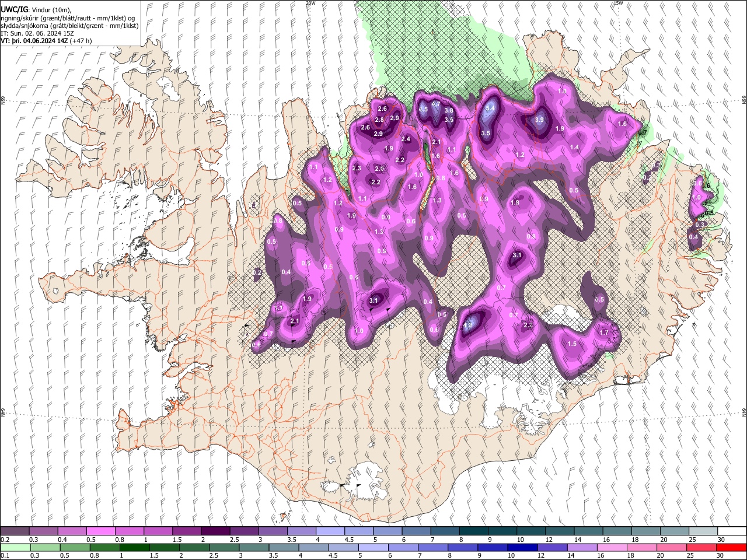Click the 'IT: Sun. 02. 06. 2024 15Z' line

coord(37,33)
